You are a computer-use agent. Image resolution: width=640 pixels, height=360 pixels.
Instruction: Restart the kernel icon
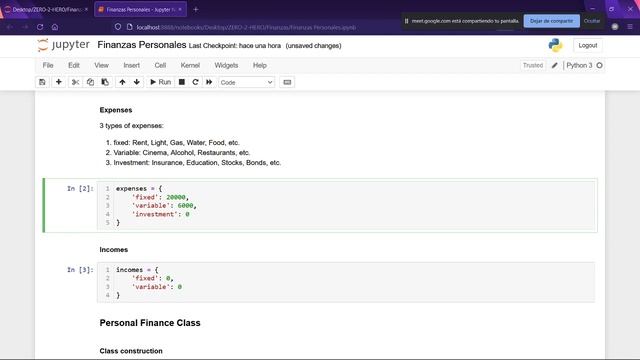[196, 82]
